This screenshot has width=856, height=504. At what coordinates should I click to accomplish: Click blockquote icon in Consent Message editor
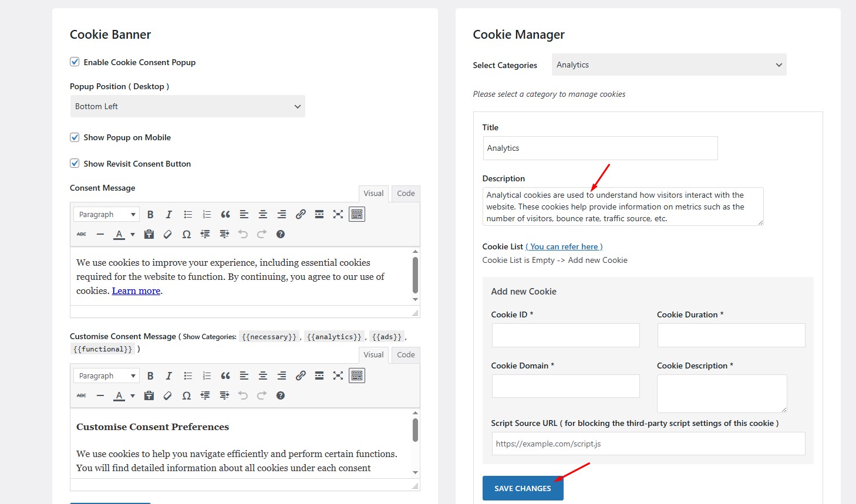pos(225,215)
